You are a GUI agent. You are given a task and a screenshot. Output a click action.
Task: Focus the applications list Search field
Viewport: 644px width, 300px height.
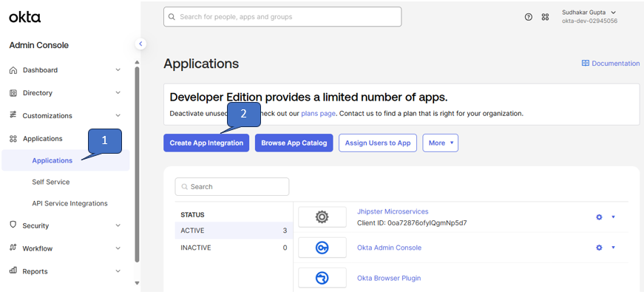pos(232,187)
